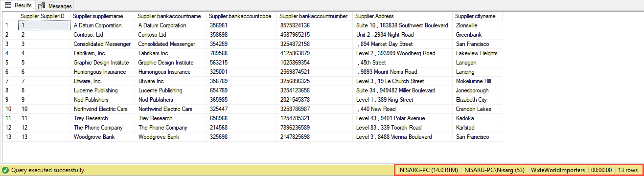Click Humongous Insurance in bankaccountname column
644x176 pixels.
click(171, 72)
